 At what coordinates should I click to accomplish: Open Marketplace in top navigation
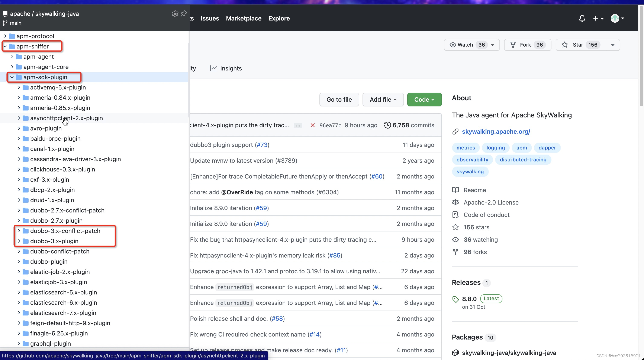pyautogui.click(x=244, y=18)
